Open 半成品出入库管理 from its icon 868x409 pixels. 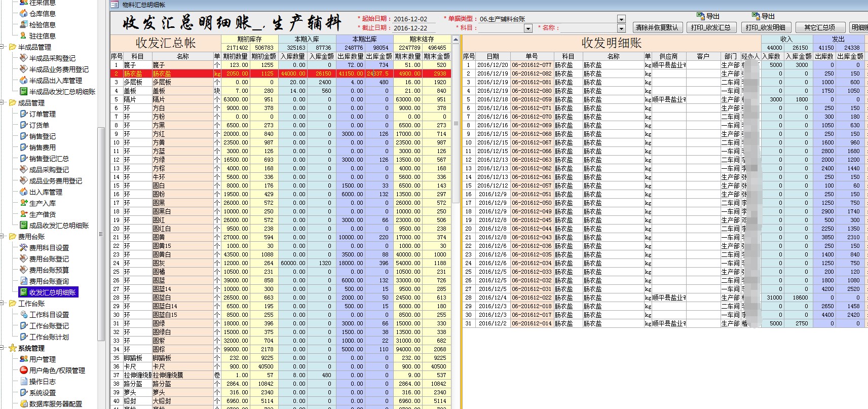coord(23,81)
